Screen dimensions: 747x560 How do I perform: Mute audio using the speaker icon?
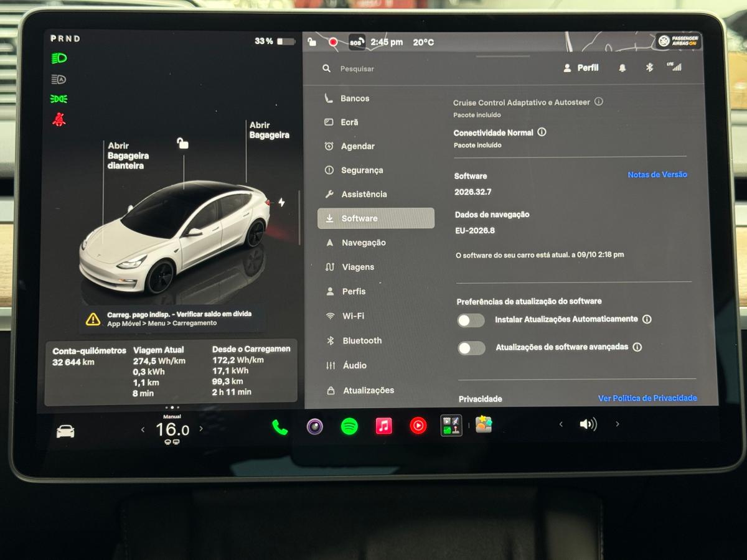(x=588, y=424)
